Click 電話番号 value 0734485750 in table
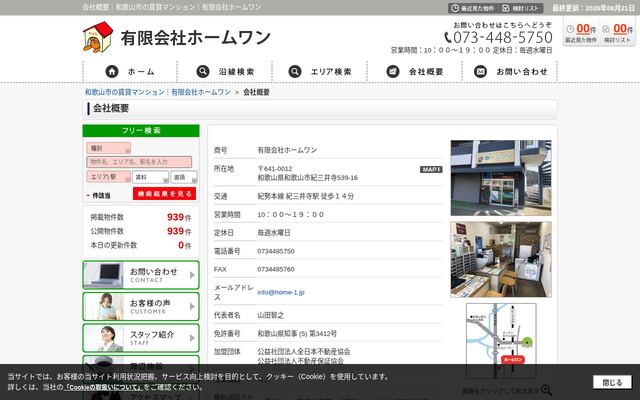640x400 pixels. (276, 251)
